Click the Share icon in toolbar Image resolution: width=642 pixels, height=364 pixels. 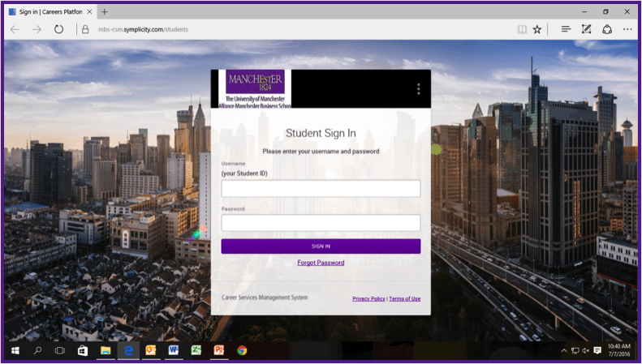(x=606, y=29)
